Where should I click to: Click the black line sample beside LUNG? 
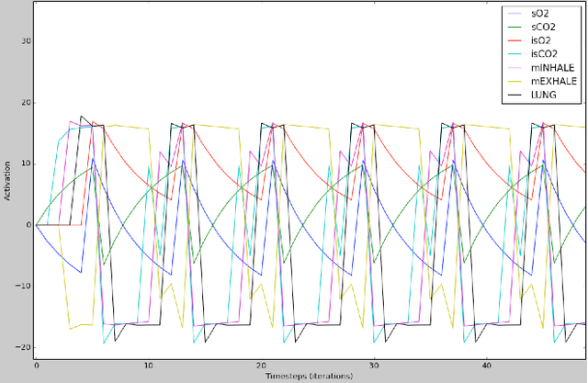(514, 94)
